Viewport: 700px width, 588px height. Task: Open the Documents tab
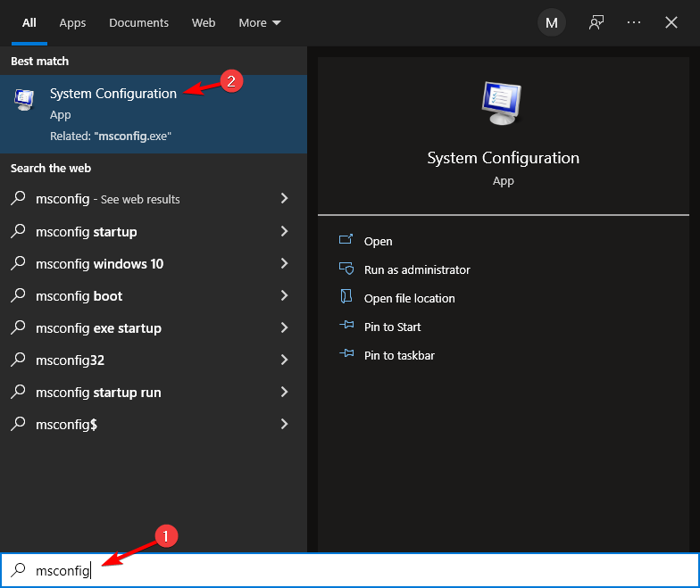(139, 23)
